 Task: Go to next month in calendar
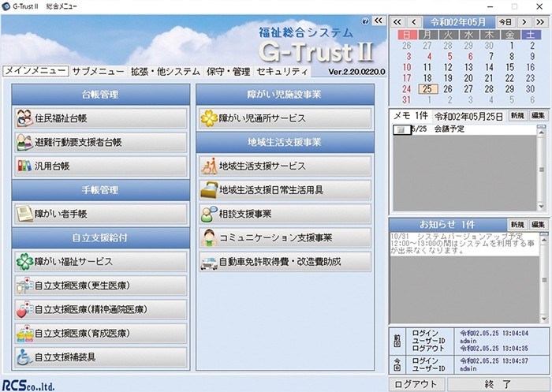tap(523, 21)
